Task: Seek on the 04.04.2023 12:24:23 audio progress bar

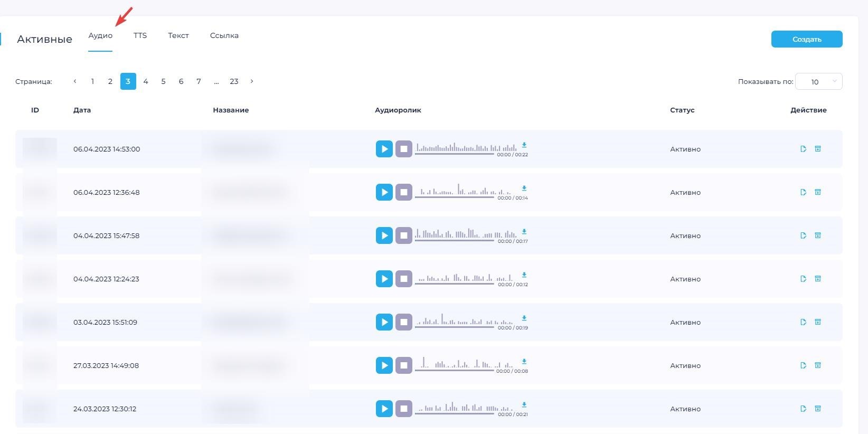Action: tap(454, 284)
